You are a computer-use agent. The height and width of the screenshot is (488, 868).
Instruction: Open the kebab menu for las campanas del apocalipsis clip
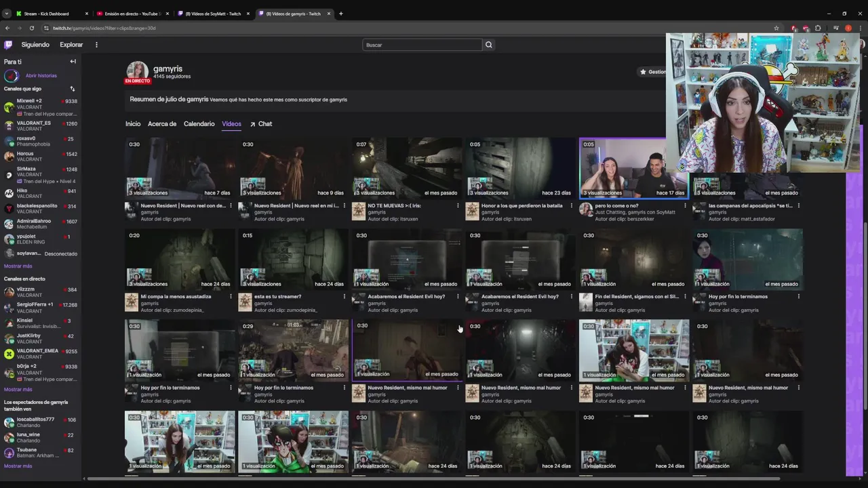click(x=798, y=205)
